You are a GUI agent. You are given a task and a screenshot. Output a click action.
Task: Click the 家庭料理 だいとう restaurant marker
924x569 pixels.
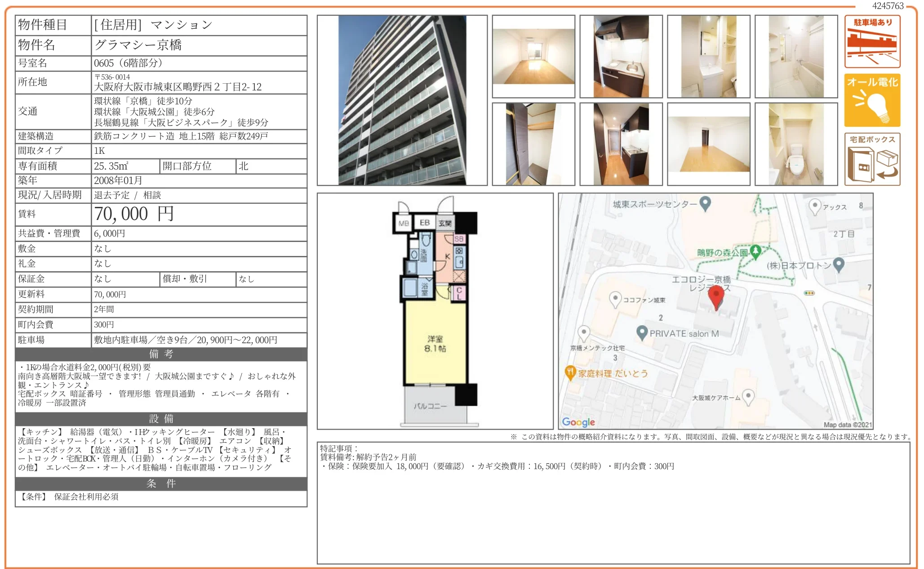pyautogui.click(x=570, y=372)
